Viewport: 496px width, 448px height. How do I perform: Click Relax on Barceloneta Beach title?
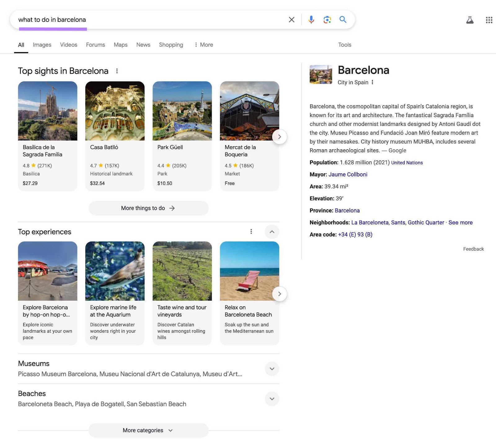click(x=248, y=311)
